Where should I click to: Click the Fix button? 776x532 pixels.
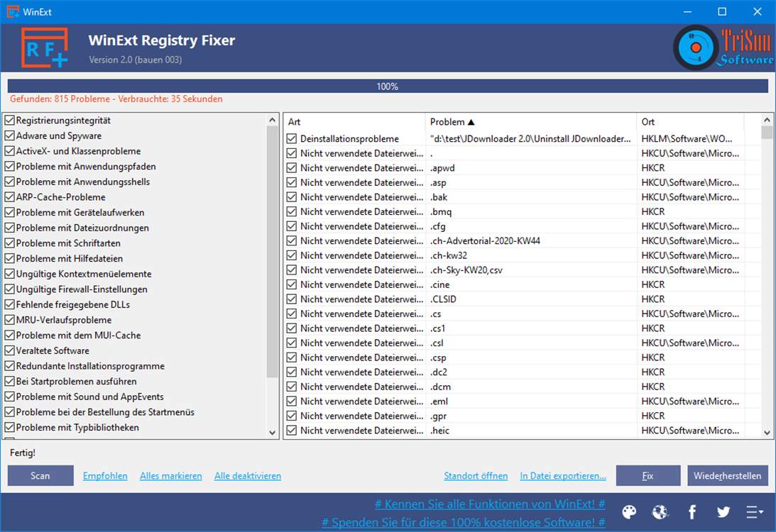(647, 476)
